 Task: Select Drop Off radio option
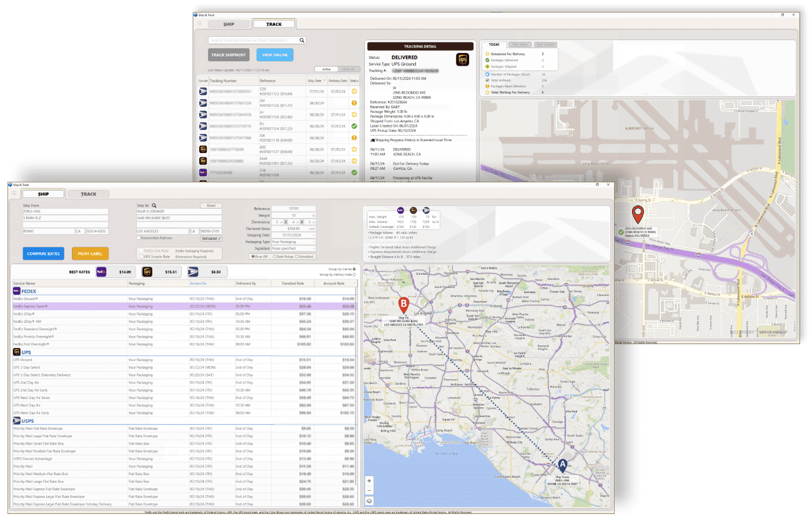click(252, 256)
